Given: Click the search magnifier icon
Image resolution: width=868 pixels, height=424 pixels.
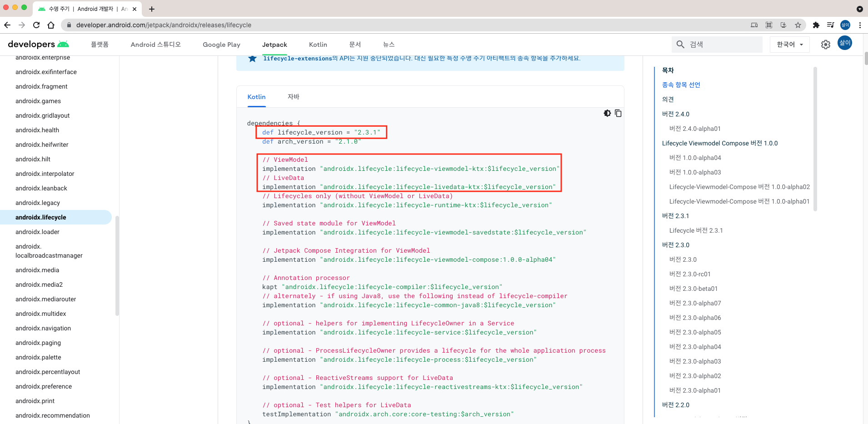Looking at the screenshot, I should click(x=680, y=45).
